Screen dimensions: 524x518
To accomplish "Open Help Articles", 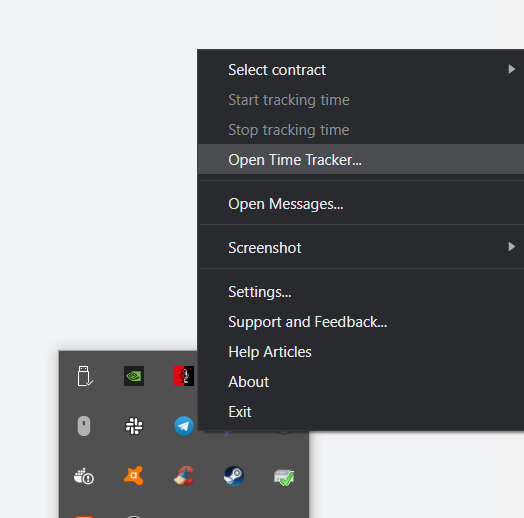I will tap(361, 352).
